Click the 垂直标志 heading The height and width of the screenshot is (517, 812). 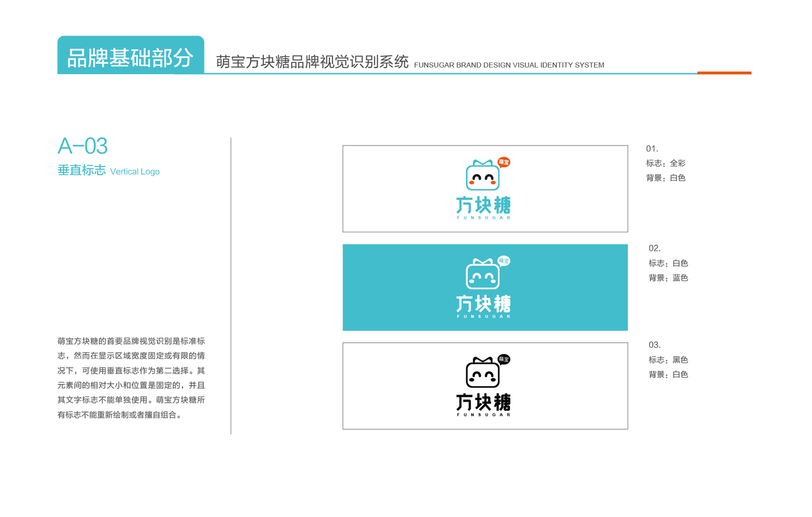(82, 171)
